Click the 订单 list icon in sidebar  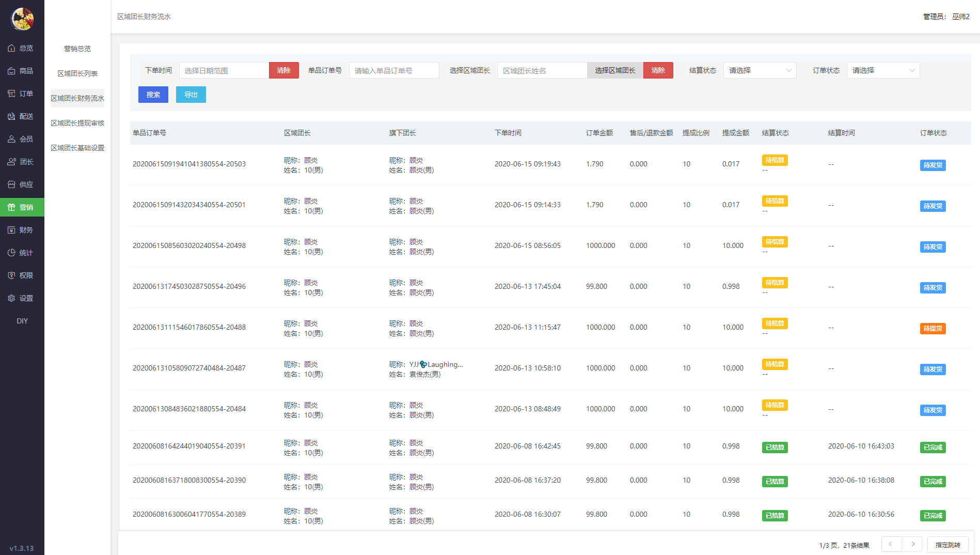click(x=11, y=94)
